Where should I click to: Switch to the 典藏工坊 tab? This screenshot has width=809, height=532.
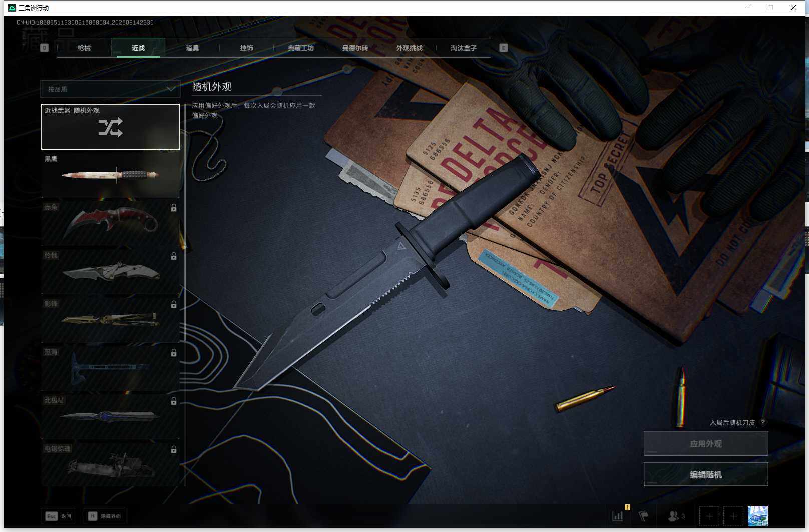(301, 48)
